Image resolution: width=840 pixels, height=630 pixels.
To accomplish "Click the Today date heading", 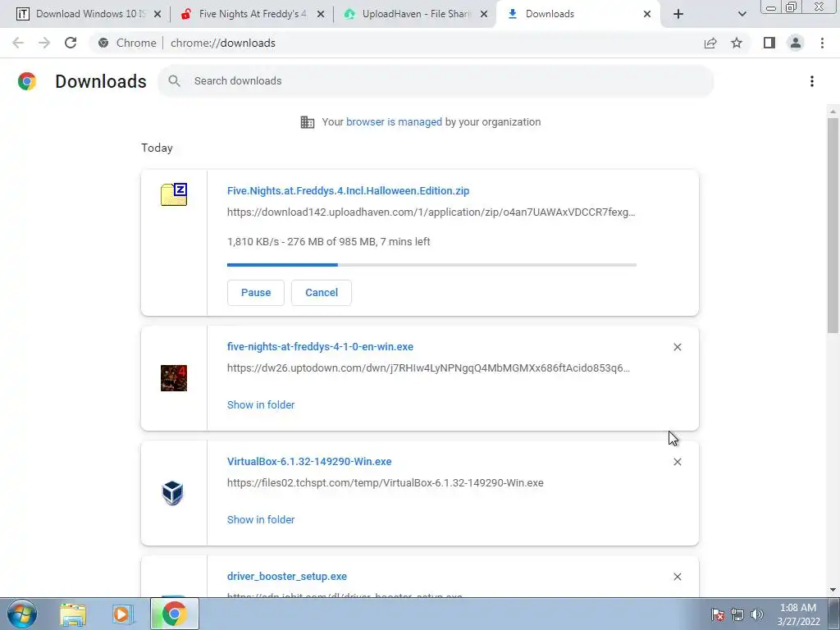I will pos(157,148).
